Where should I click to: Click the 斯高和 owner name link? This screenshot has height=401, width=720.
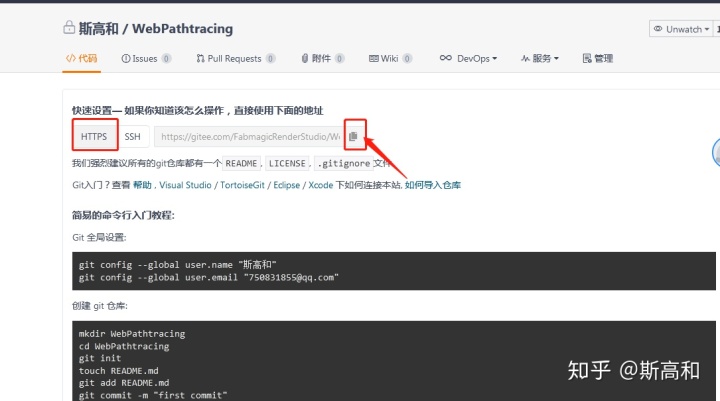point(98,28)
